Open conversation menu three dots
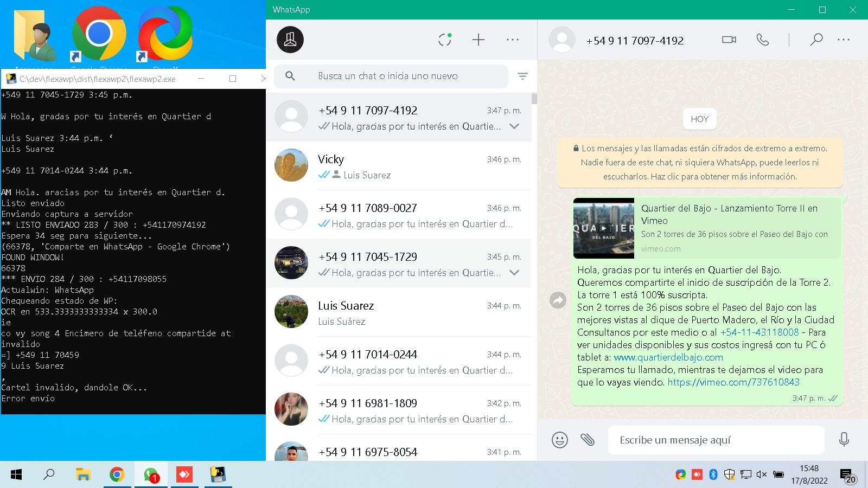The height and width of the screenshot is (488, 868). click(x=844, y=40)
